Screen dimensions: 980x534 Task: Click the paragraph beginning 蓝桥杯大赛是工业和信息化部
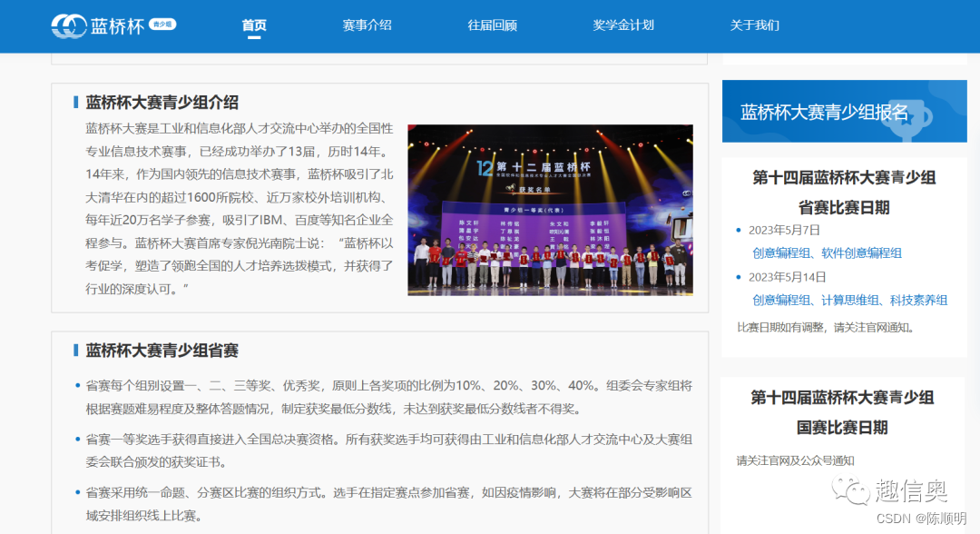[x=240, y=208]
